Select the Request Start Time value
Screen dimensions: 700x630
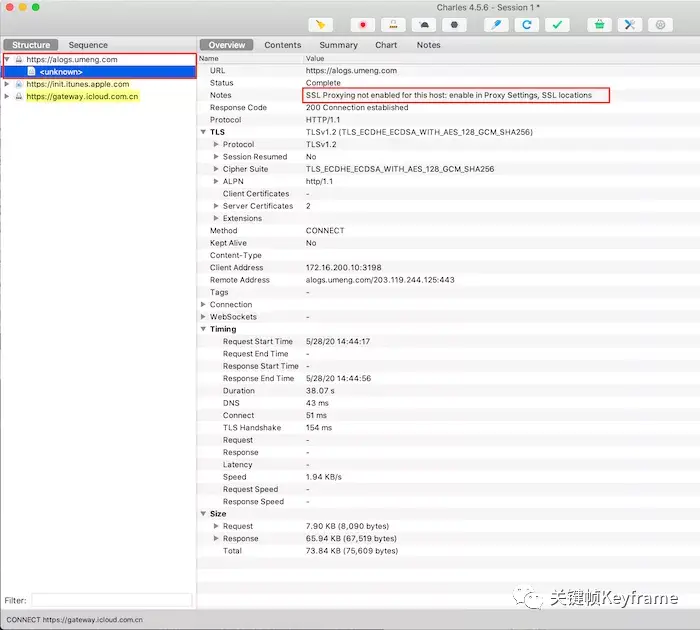[x=338, y=342]
